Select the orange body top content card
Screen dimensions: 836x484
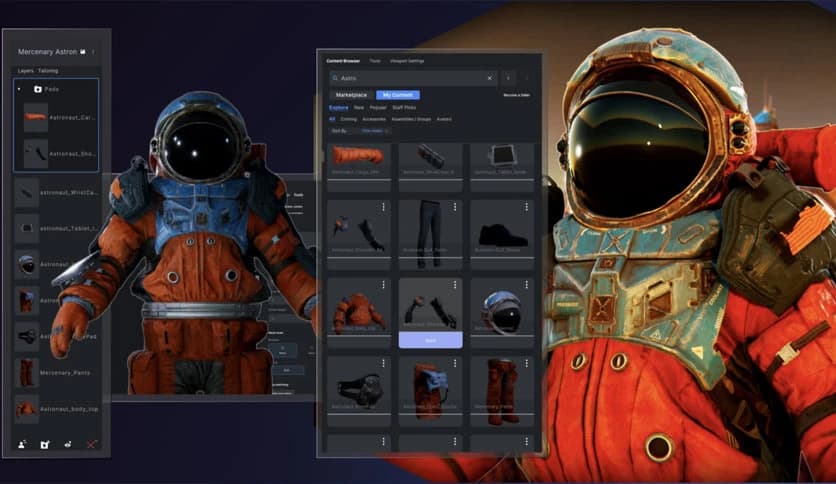[x=359, y=313]
